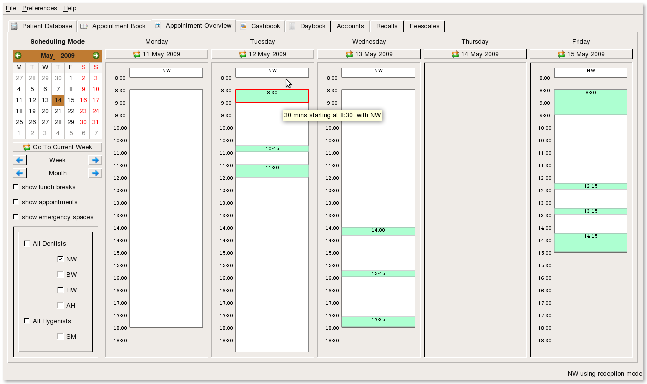Click Tuesday's thin green slot before 11:00
This screenshot has width=647, height=384.
coord(272,148)
